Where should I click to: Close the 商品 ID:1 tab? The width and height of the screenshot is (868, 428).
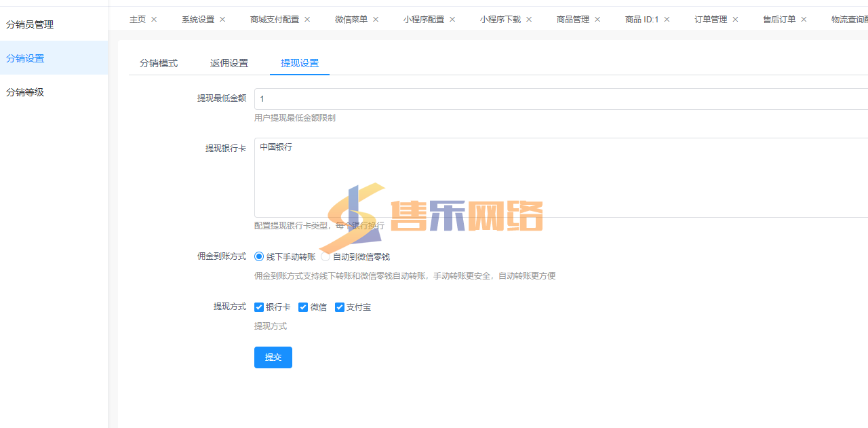tap(667, 20)
